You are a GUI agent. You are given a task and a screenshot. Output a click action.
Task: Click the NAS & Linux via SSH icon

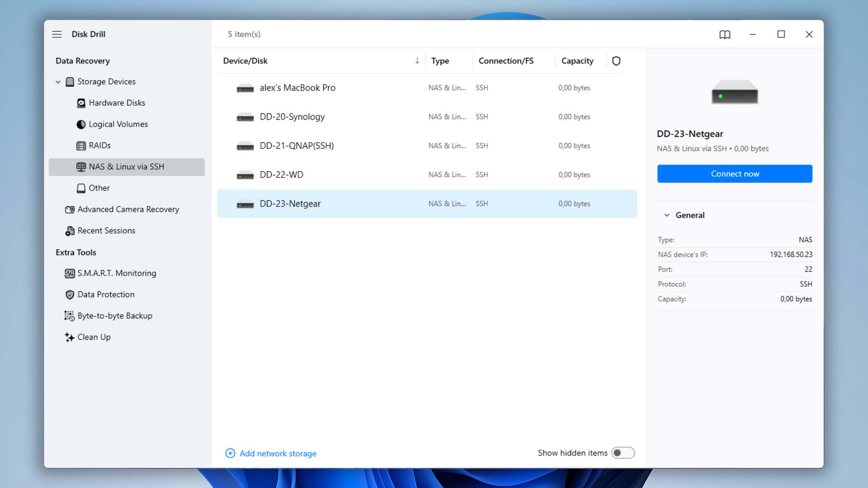(81, 167)
